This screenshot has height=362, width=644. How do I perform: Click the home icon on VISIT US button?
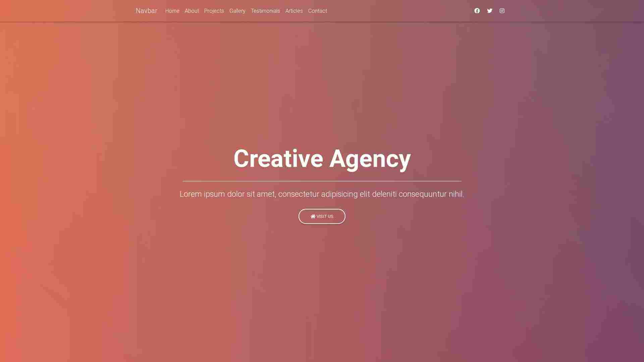[x=313, y=216]
